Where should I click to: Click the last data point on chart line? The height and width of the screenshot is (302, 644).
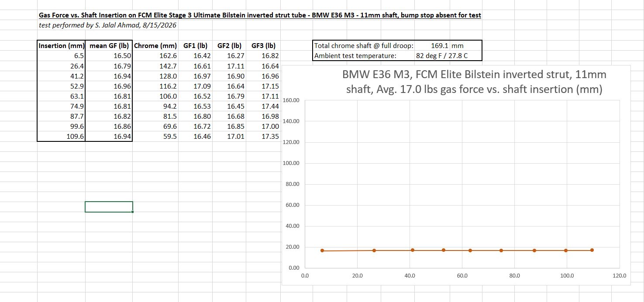click(592, 250)
